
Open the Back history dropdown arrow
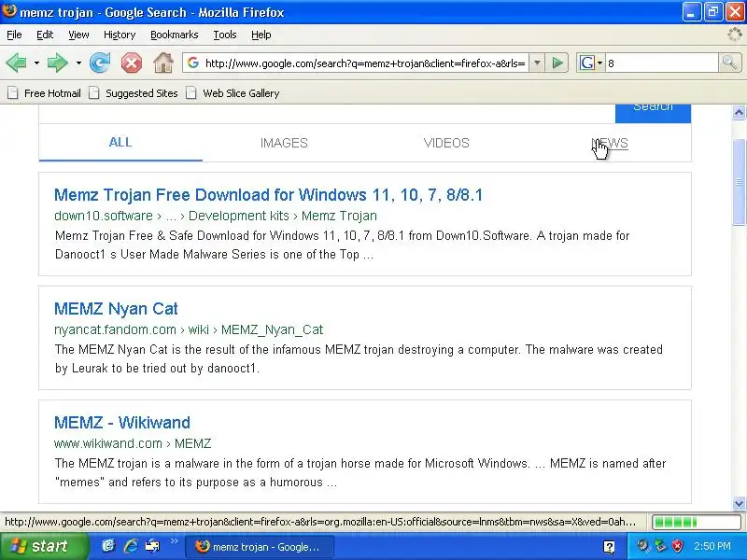point(36,63)
